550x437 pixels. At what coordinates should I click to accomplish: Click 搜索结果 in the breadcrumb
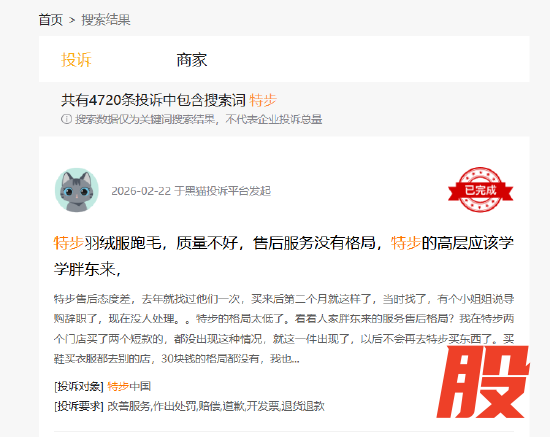[x=106, y=20]
